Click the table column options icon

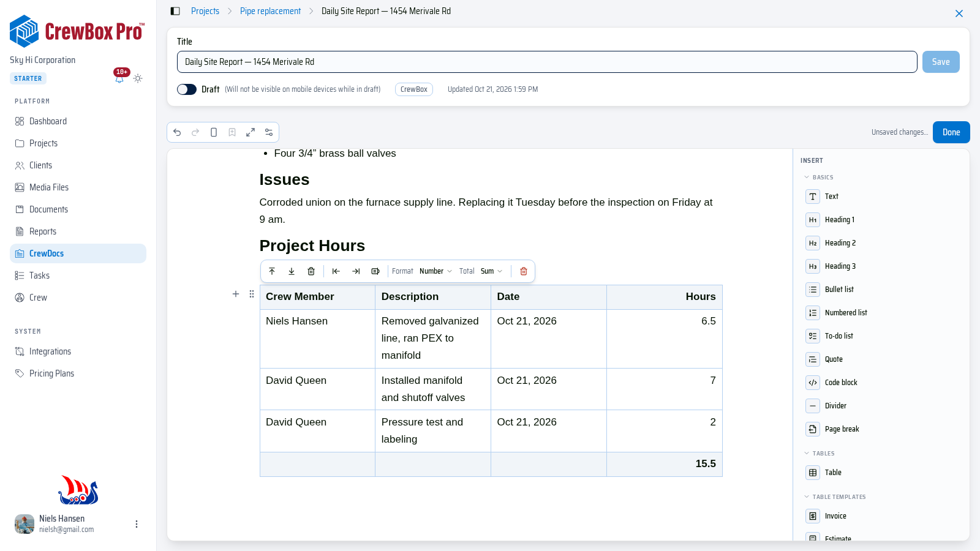[375, 271]
